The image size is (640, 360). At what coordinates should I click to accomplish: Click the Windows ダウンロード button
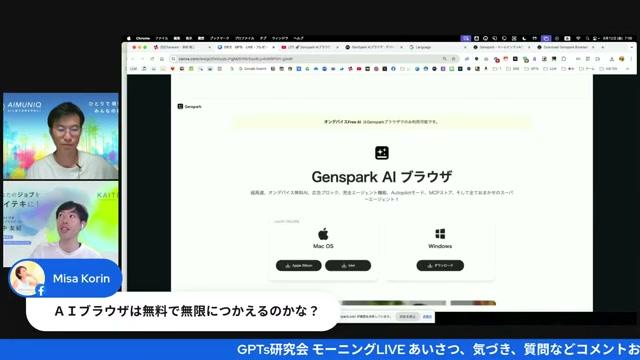440,266
